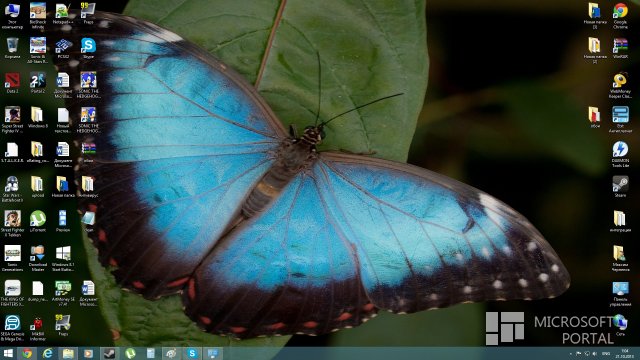Select the Этот компьютер desktop icon
640x360 pixels.
12,16
